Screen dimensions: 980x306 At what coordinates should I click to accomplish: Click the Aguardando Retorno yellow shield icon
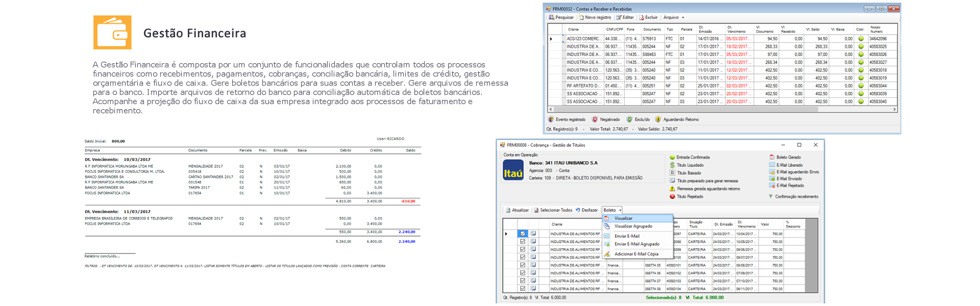click(658, 119)
